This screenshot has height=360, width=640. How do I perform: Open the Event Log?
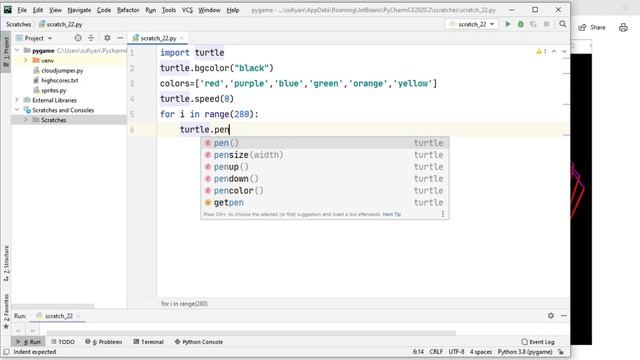coord(538,342)
